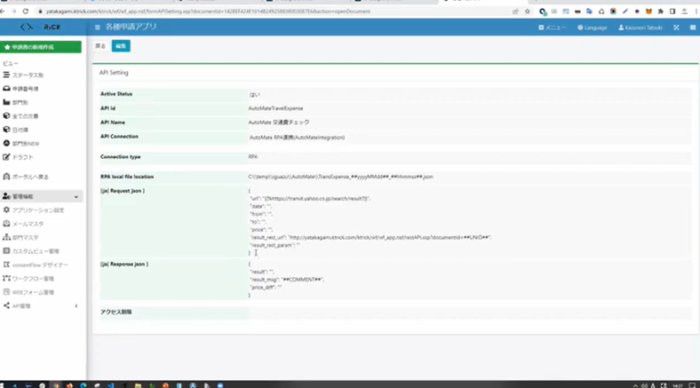The width and height of the screenshot is (700, 388).
Task: Open the ステータス別 list view
Action: (x=23, y=75)
